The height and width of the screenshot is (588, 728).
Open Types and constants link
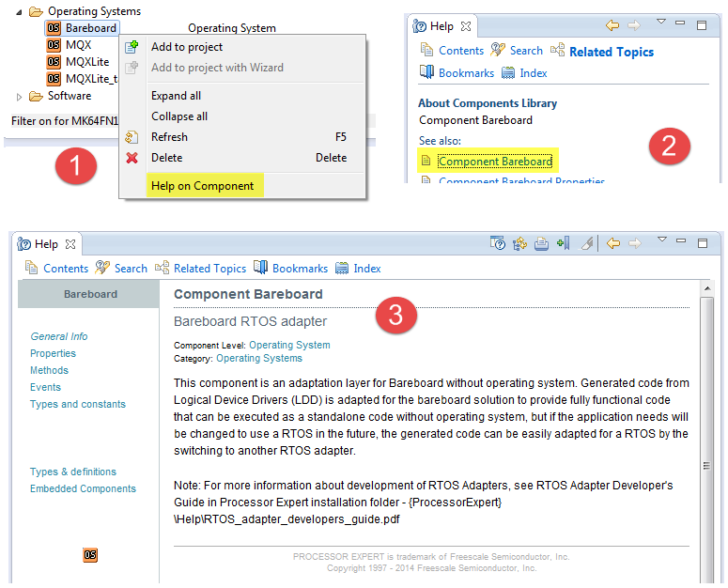[78, 404]
